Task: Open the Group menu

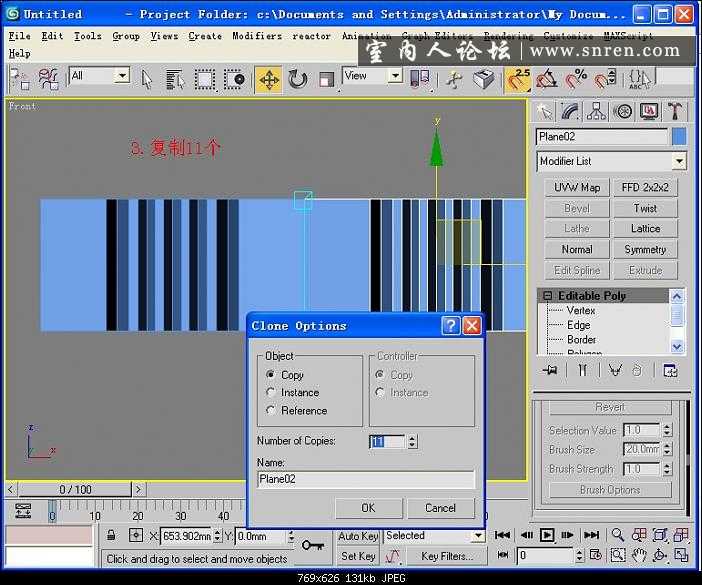Action: tap(125, 36)
